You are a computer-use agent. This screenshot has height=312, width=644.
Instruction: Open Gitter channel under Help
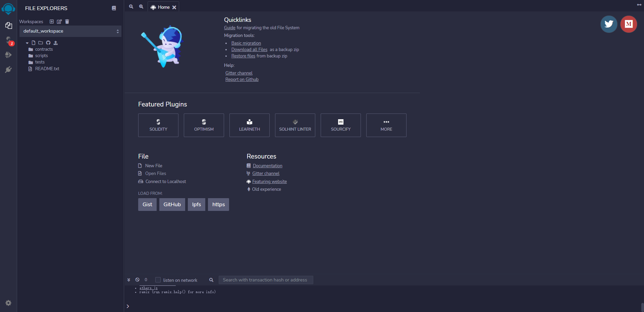pos(239,73)
